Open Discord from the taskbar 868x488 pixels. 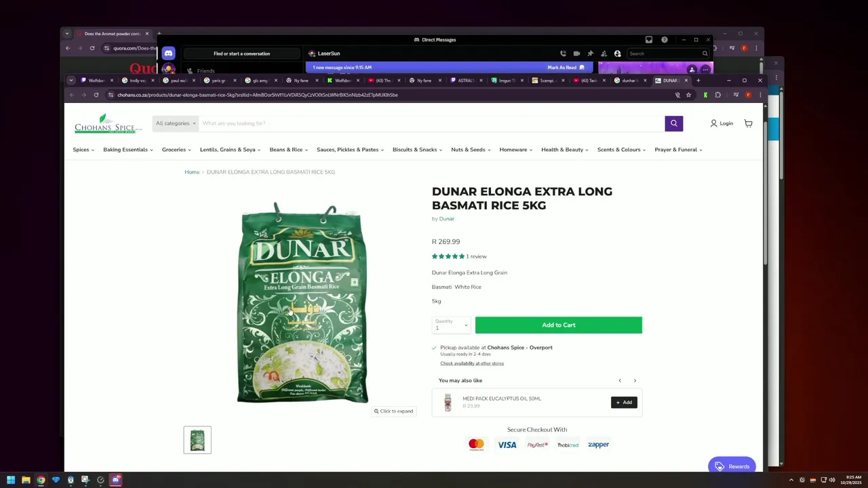coord(116,480)
